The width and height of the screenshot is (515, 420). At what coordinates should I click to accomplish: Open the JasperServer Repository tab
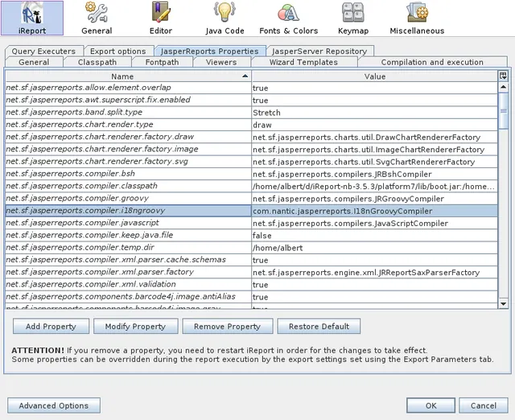[x=319, y=51]
